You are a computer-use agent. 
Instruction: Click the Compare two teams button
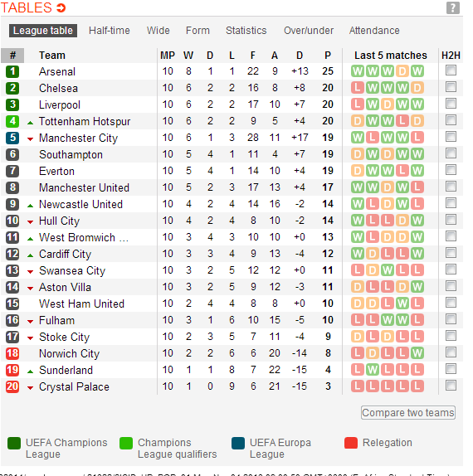click(x=408, y=412)
